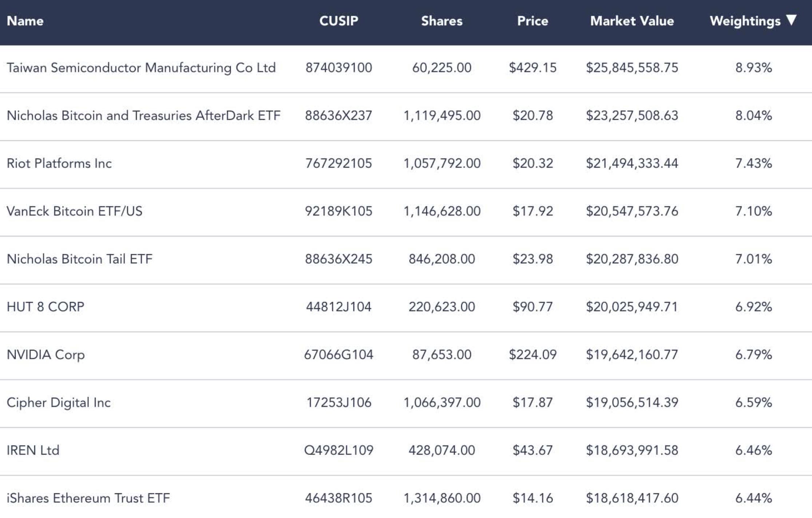Click market value $19,056,514.39
Image resolution: width=812 pixels, height=518 pixels.
[632, 403]
